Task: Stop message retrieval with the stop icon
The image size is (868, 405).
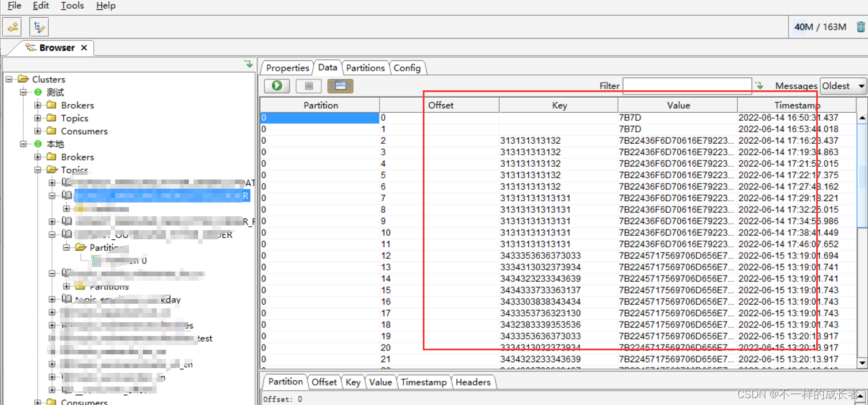Action: pos(308,85)
